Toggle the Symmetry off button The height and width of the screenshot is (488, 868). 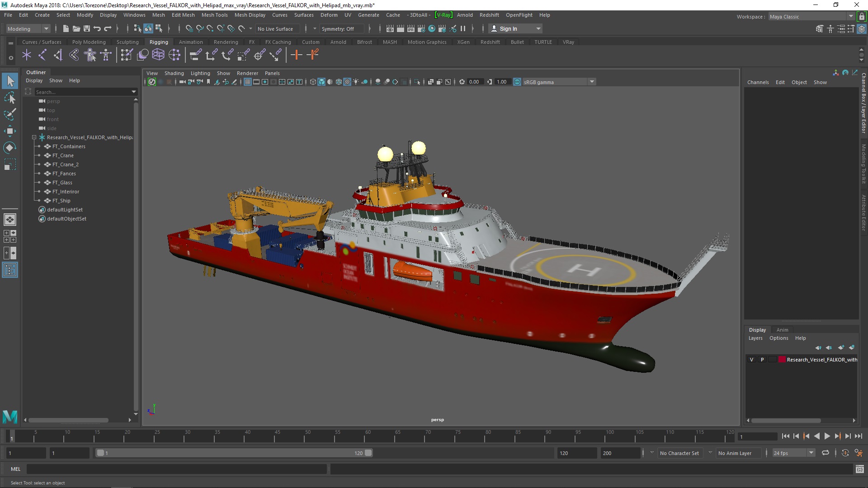click(338, 28)
